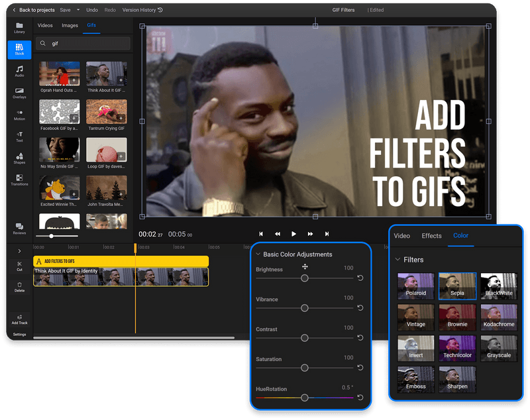Screen dimensions: 530x420
Task: Add a new track to the timeline
Action: coord(19,319)
